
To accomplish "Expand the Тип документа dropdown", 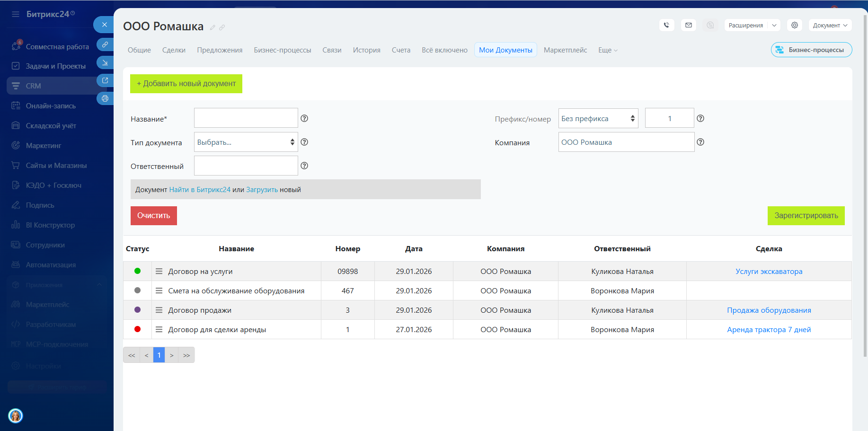I will click(246, 142).
